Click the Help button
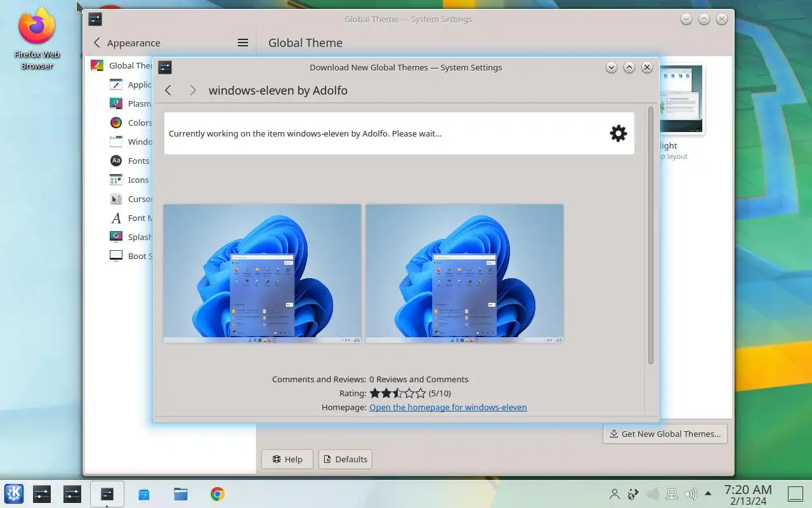The height and width of the screenshot is (508, 812). point(287,459)
